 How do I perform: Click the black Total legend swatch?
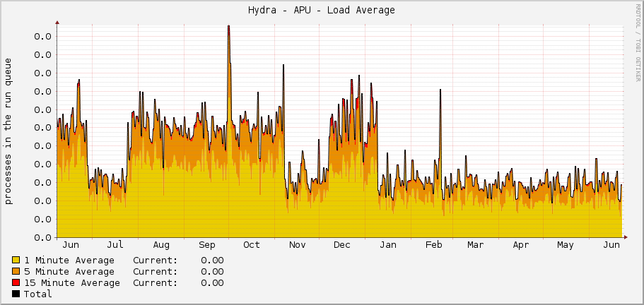pyautogui.click(x=16, y=294)
